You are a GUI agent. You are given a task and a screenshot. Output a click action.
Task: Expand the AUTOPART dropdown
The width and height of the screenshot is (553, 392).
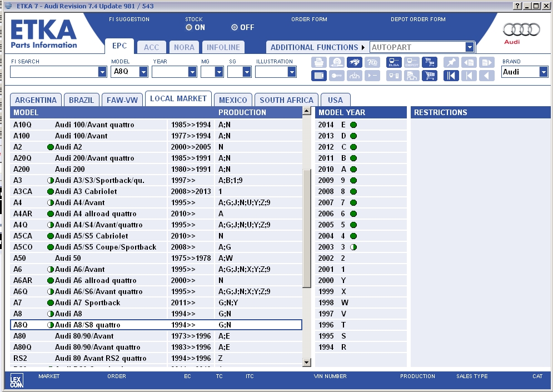click(470, 47)
